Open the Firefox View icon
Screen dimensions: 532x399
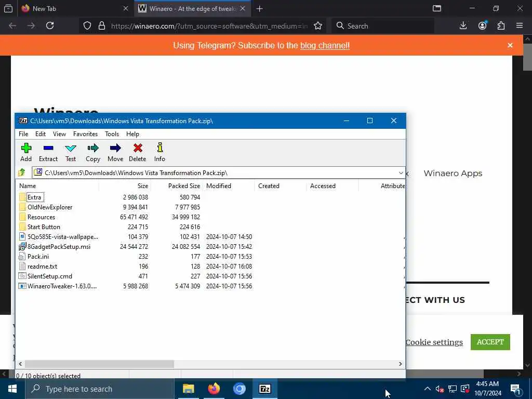8,8
